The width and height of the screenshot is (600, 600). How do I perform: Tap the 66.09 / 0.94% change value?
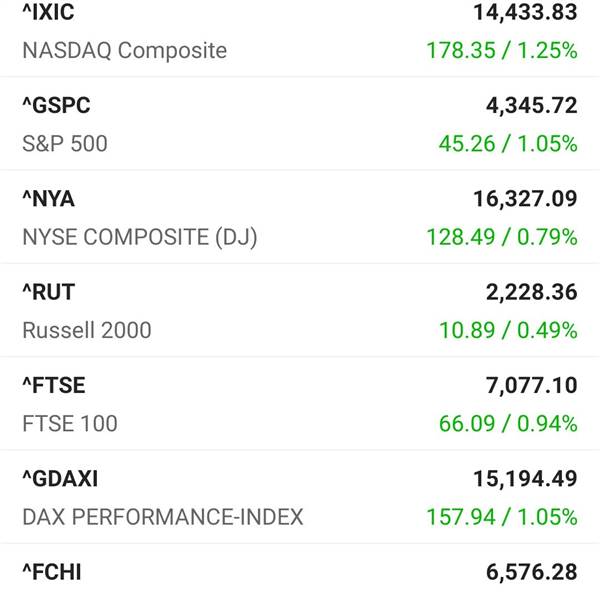pyautogui.click(x=508, y=424)
